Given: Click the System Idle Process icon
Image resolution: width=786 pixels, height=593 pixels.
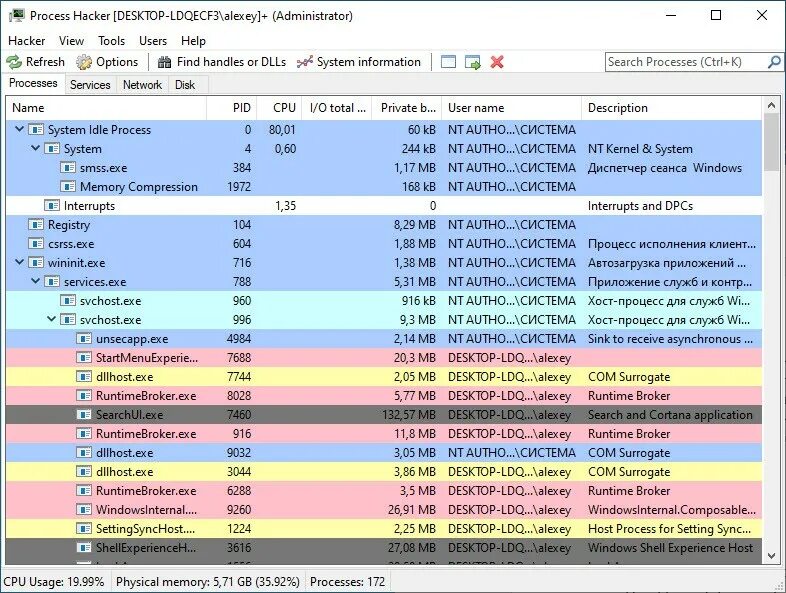Looking at the screenshot, I should 36,130.
